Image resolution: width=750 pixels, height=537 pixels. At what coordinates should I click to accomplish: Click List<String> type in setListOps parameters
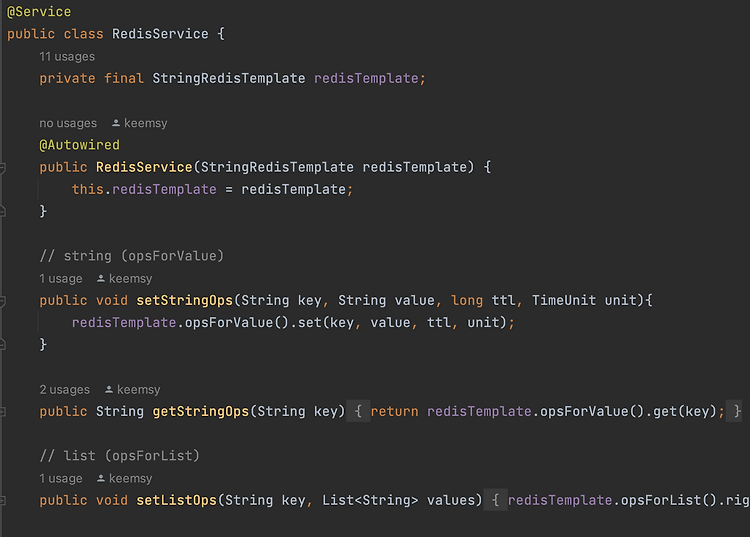point(370,500)
